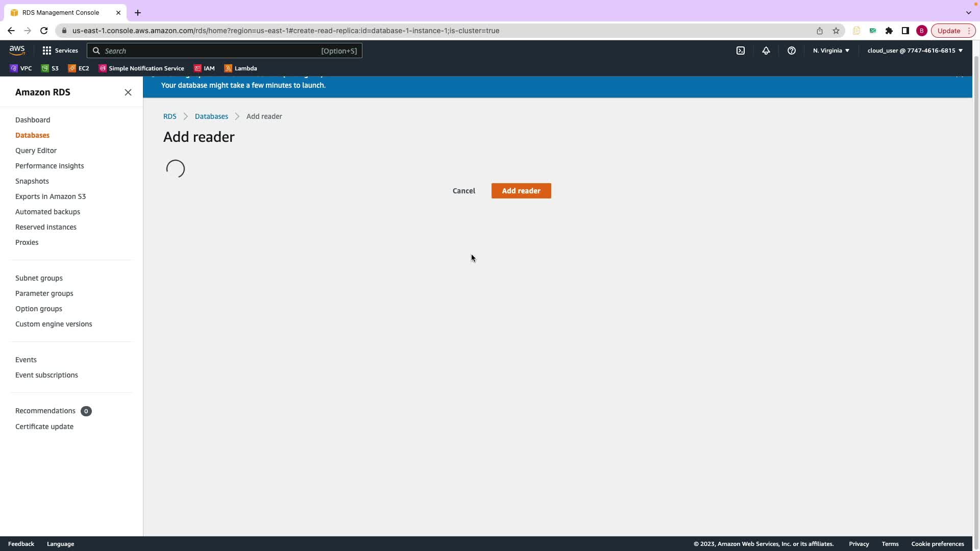This screenshot has width=980, height=551.
Task: Open EC2 shortcut in favorites bar
Action: pos(79,68)
